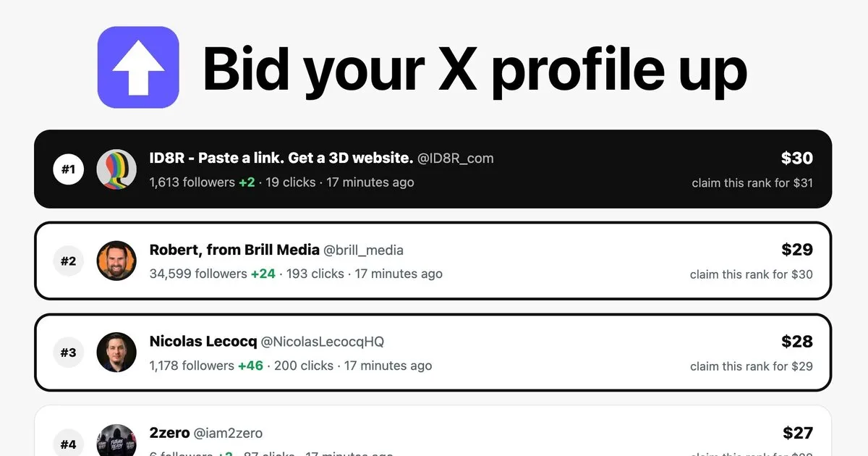Click the '2zero' profile name
The height and width of the screenshot is (456, 868).
[169, 433]
